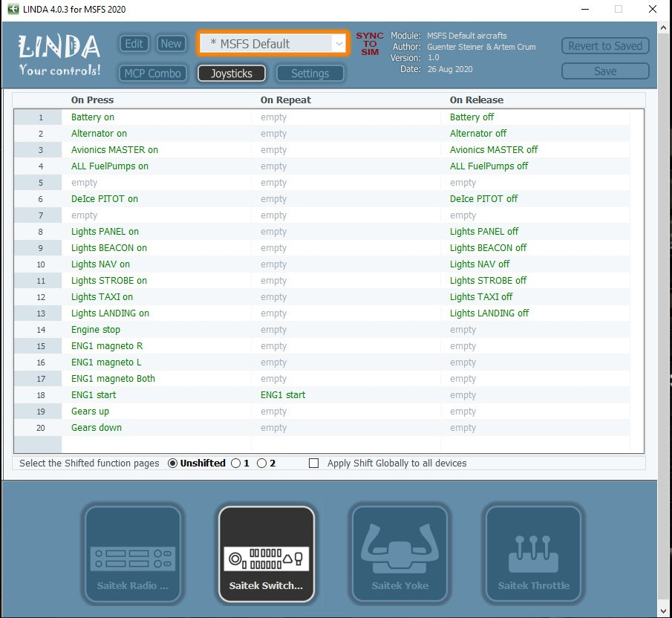Viewport: 672px width, 618px height.
Task: Select the Saitek Radio device icon
Action: (132, 553)
